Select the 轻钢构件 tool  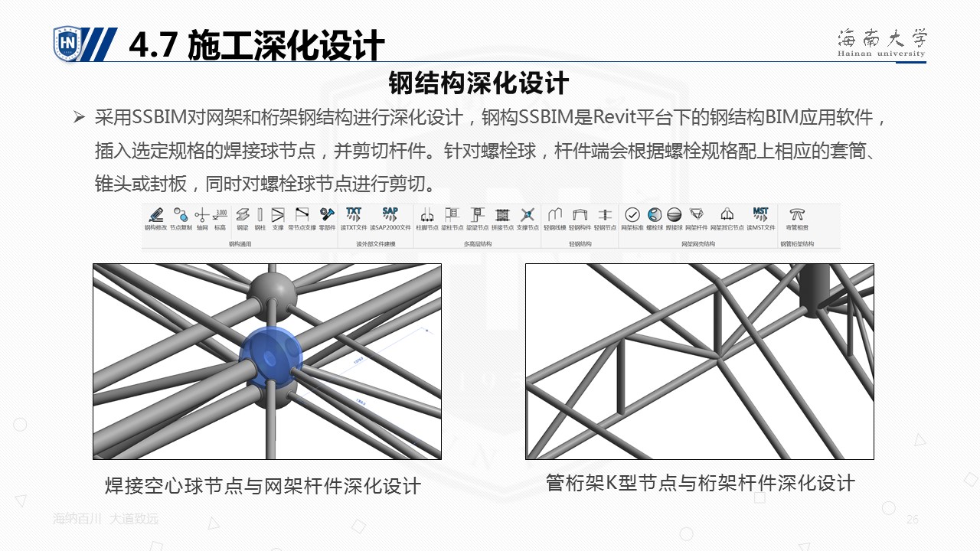coord(580,219)
